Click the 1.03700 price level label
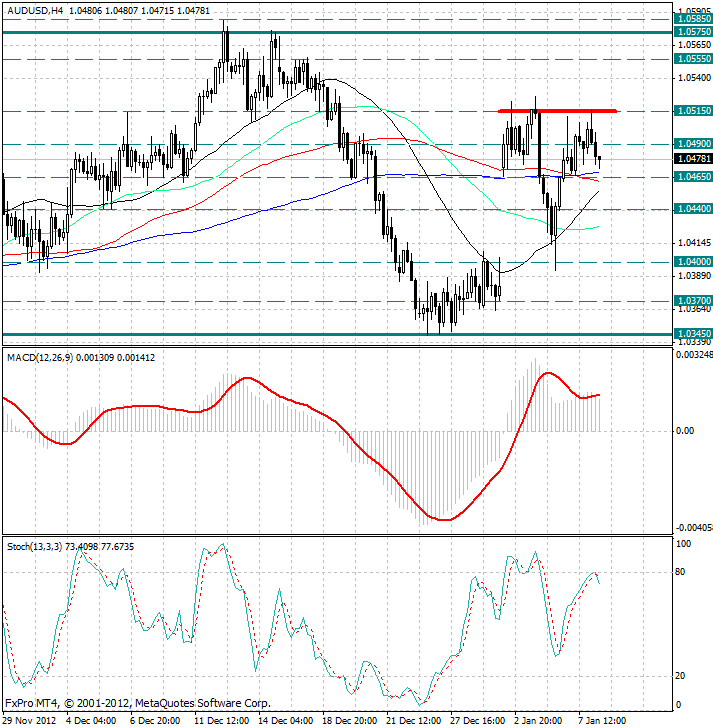Screen dimensions: 713x728 (693, 300)
